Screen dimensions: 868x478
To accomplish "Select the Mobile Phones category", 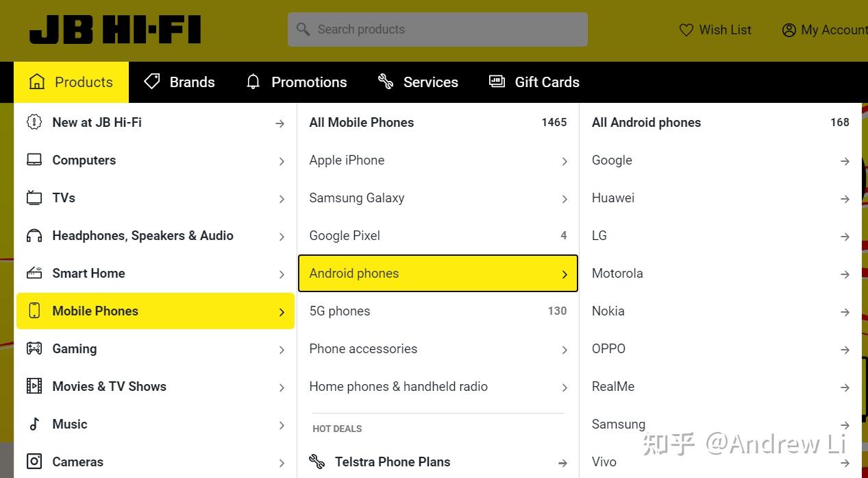I will point(156,311).
